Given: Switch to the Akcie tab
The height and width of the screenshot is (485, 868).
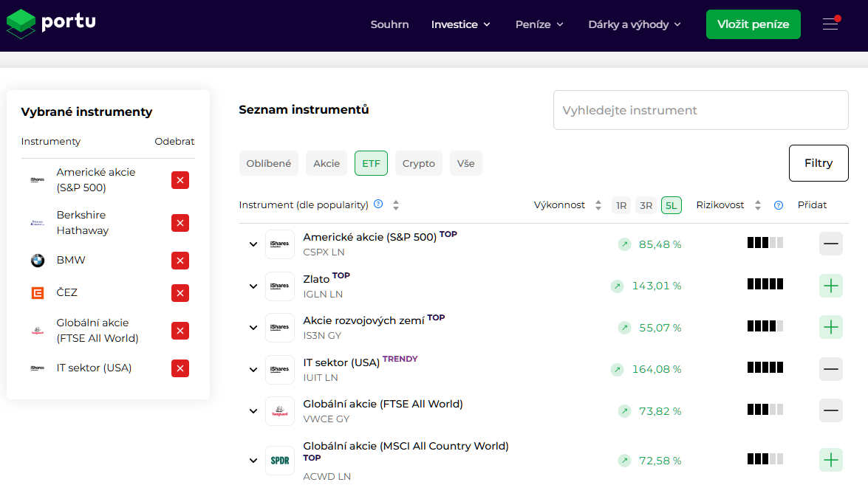Looking at the screenshot, I should coord(327,163).
